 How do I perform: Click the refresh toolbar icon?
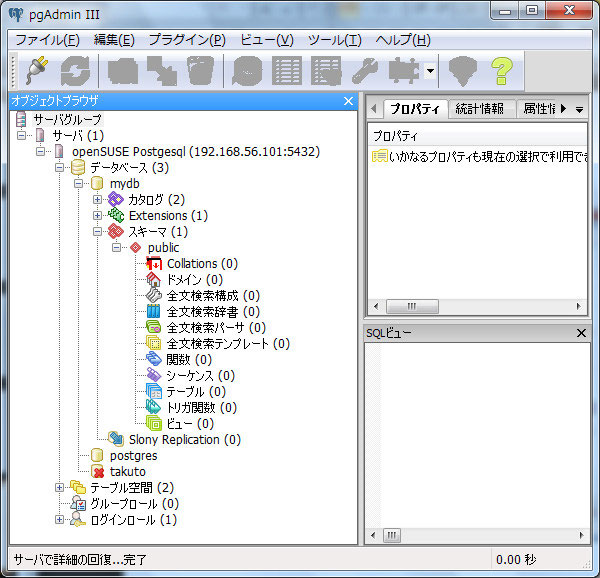[x=75, y=71]
